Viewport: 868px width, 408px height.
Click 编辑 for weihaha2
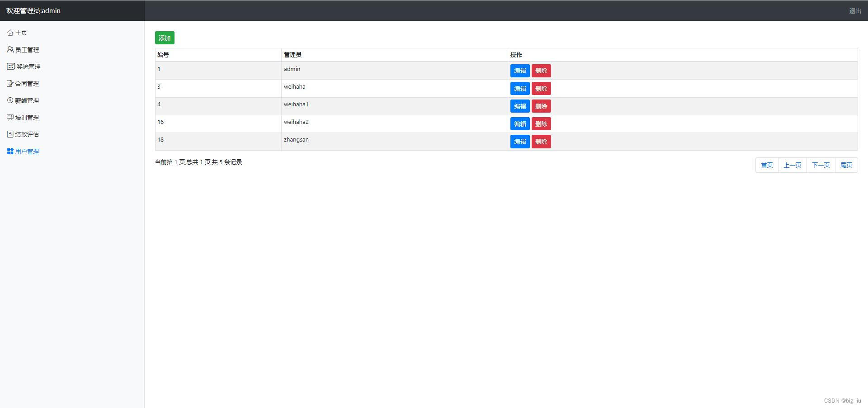click(520, 124)
